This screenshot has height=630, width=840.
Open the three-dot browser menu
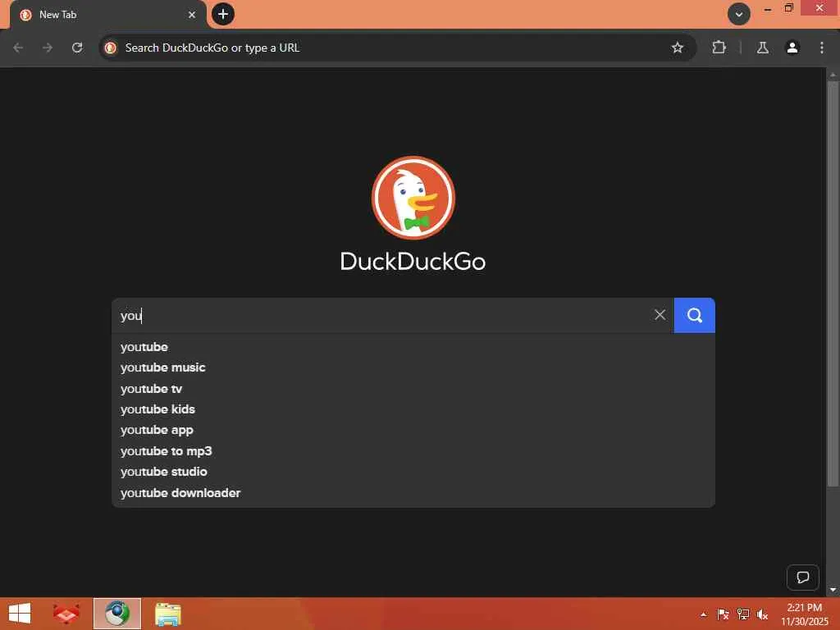822,48
